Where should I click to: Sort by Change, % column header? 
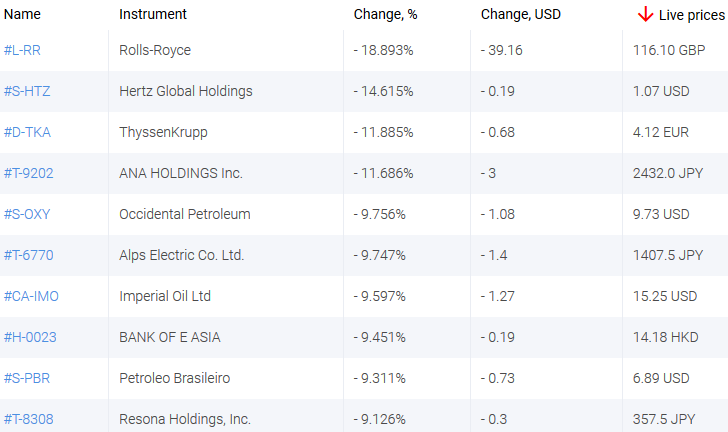(x=383, y=14)
